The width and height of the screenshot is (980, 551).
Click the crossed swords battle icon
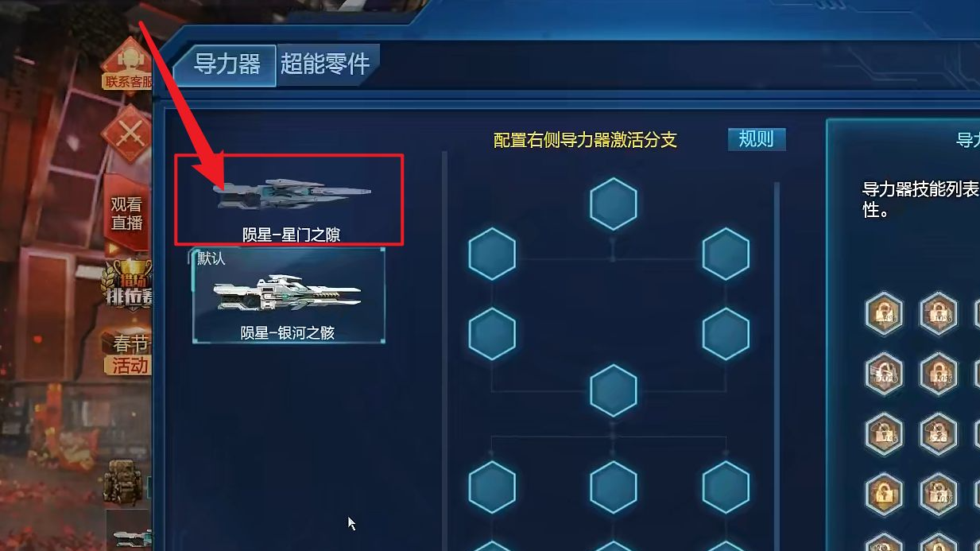pyautogui.click(x=128, y=134)
